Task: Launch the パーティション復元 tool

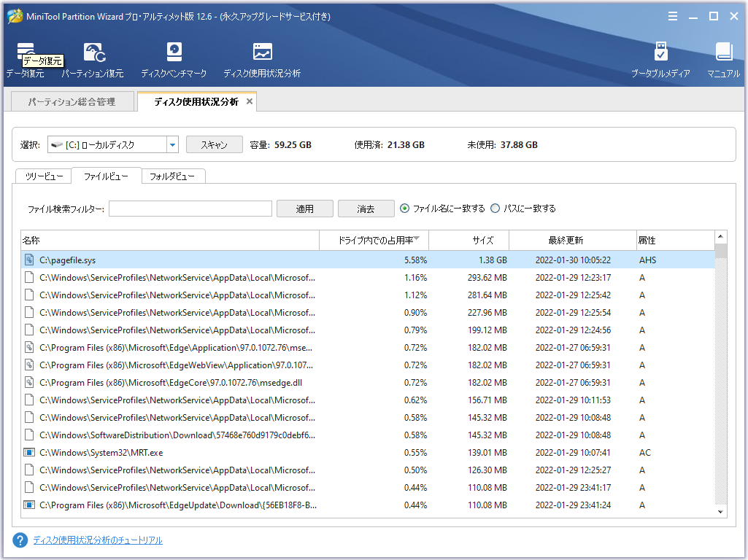Action: point(93,60)
